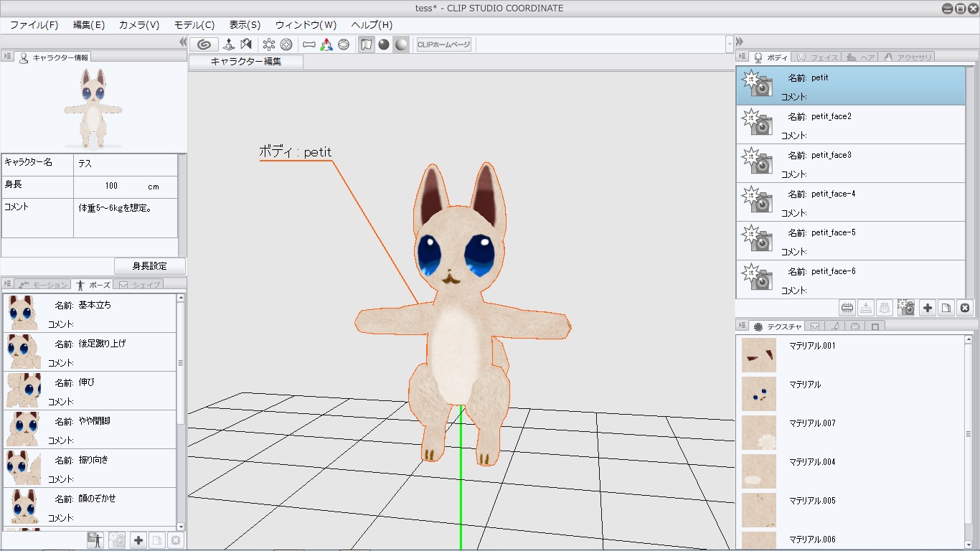The image size is (980, 551).
Task: Click the duplicate page icon below body list
Action: [x=946, y=308]
